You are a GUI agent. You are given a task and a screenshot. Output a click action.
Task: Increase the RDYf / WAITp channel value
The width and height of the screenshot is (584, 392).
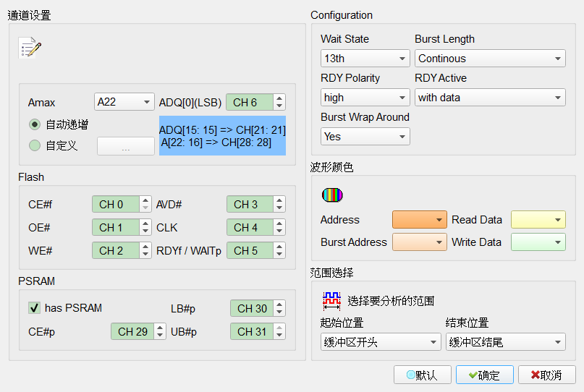pyautogui.click(x=279, y=247)
